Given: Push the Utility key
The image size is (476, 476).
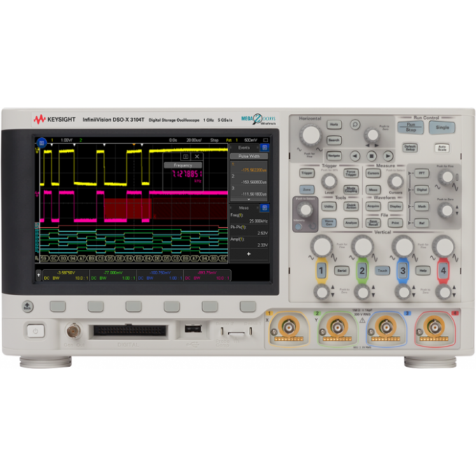Looking at the screenshot, I should (329, 206).
